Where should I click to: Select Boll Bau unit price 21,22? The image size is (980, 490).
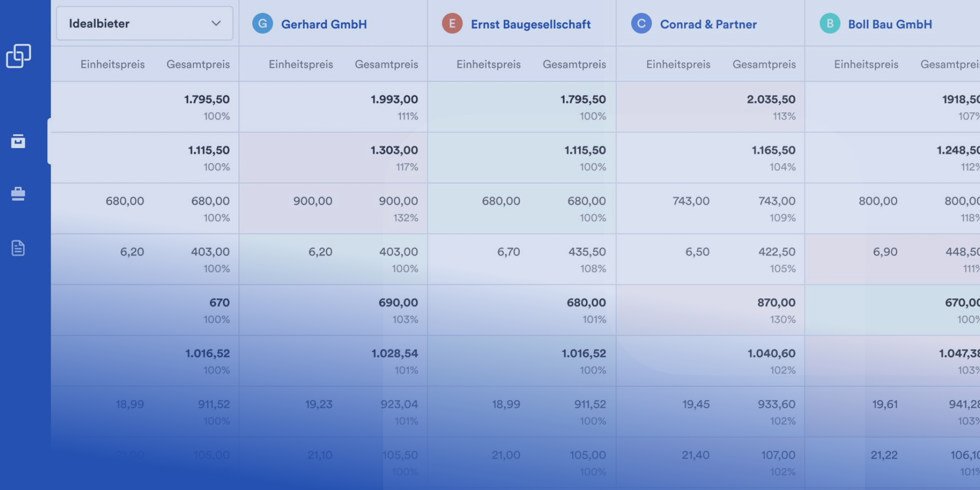pos(884,455)
